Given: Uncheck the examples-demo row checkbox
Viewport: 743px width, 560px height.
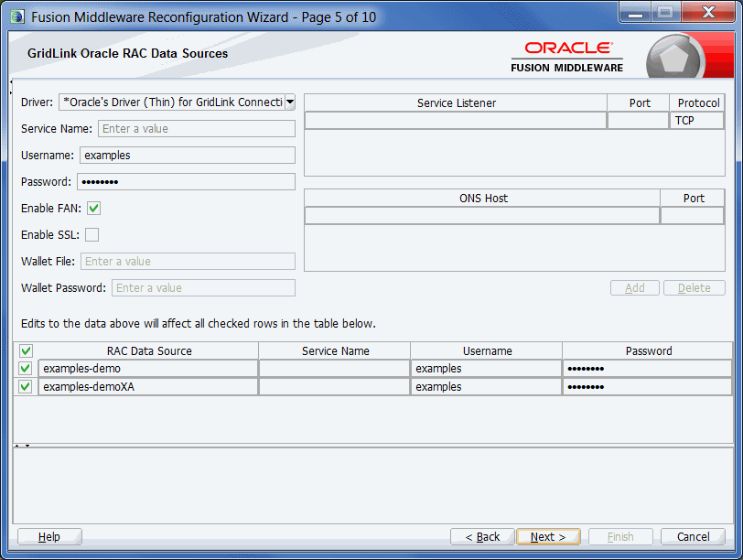Looking at the screenshot, I should (x=26, y=368).
